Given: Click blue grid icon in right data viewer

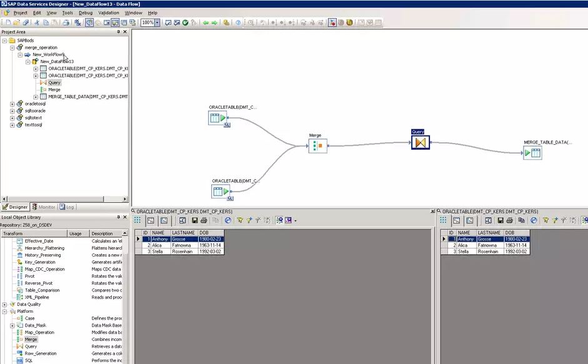Looking at the screenshot, I should [443, 220].
